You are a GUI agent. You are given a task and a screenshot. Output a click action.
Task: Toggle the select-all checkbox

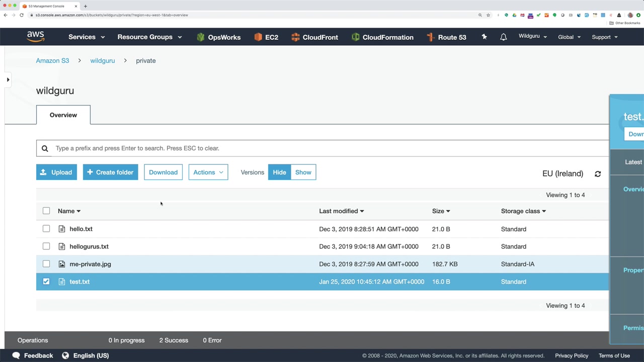(46, 211)
